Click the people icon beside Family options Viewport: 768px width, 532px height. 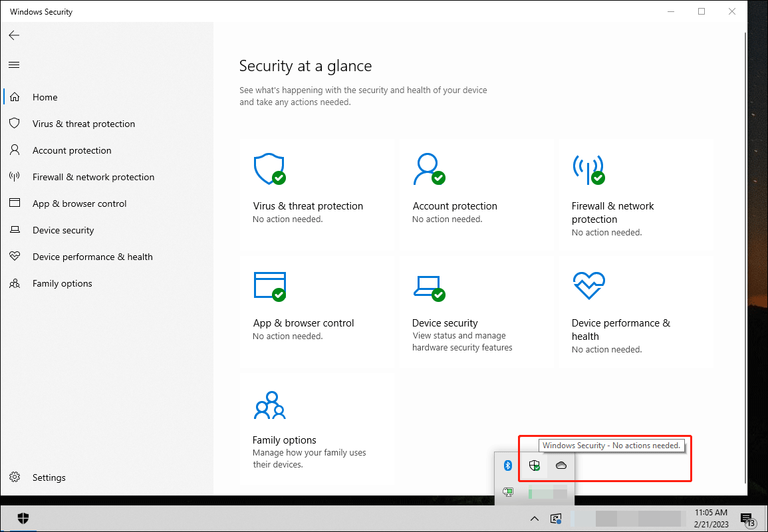(15, 283)
